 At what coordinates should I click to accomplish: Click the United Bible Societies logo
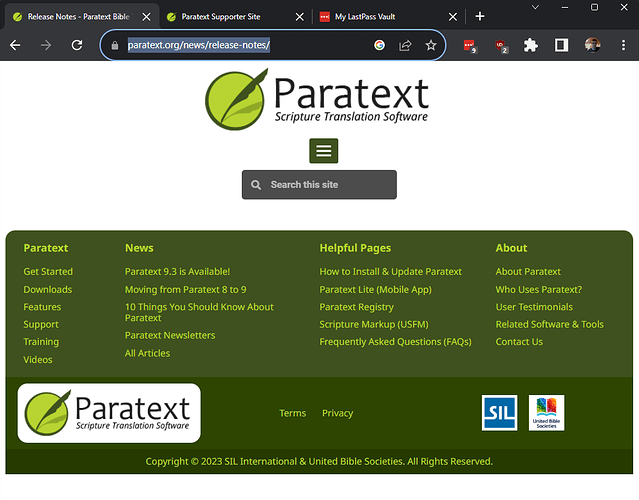tap(546, 413)
